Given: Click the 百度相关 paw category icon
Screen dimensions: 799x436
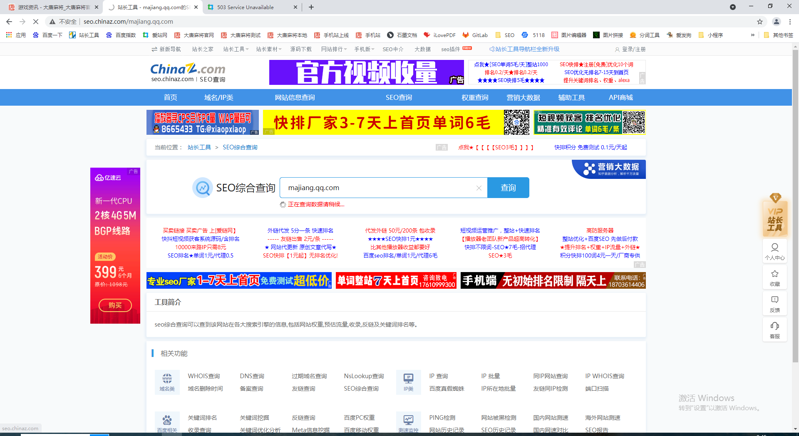Looking at the screenshot, I should tap(167, 423).
